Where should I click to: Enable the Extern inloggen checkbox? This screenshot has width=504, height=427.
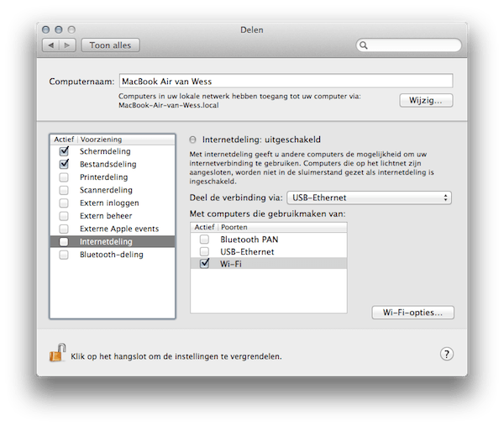click(64, 203)
